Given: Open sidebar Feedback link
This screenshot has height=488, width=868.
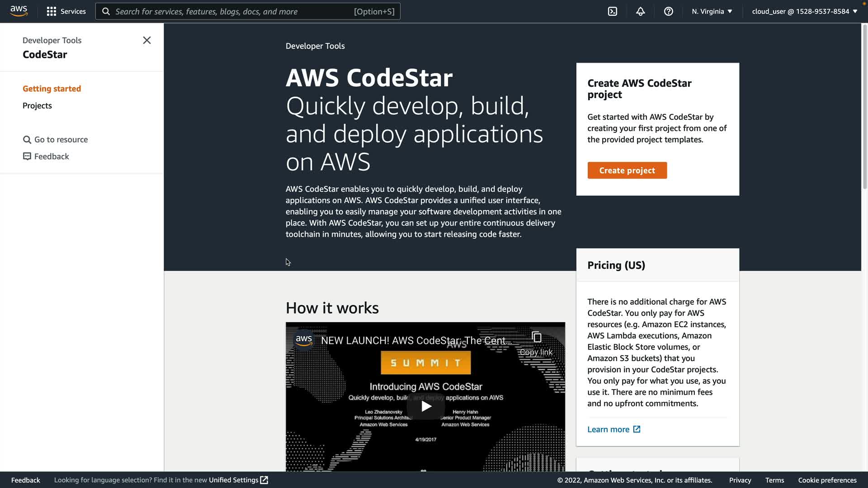Looking at the screenshot, I should pos(46,156).
